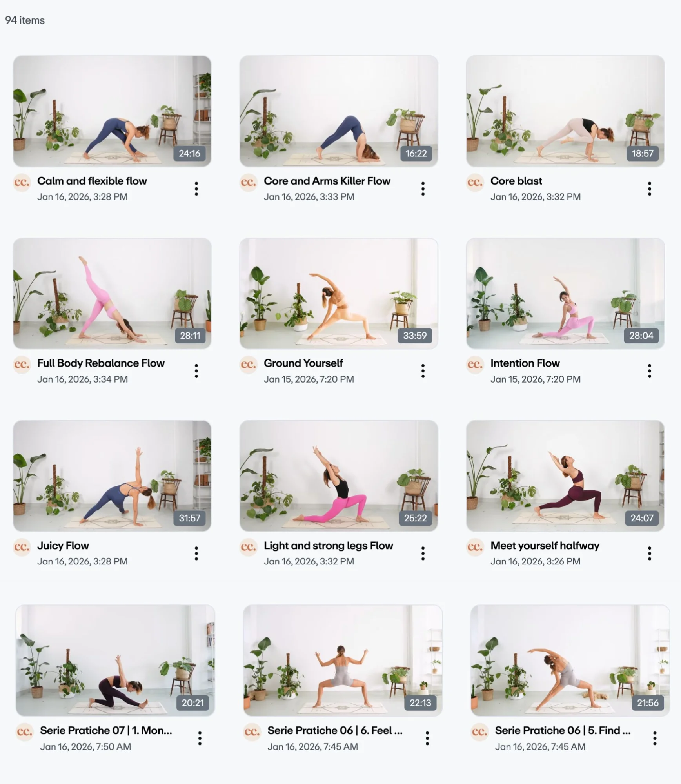681x784 pixels.
Task: Open more options for Ground Yourself video
Action: (423, 371)
